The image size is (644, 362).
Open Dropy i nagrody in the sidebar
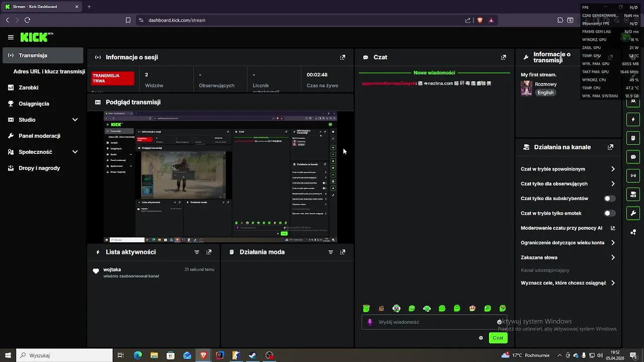tap(43, 168)
